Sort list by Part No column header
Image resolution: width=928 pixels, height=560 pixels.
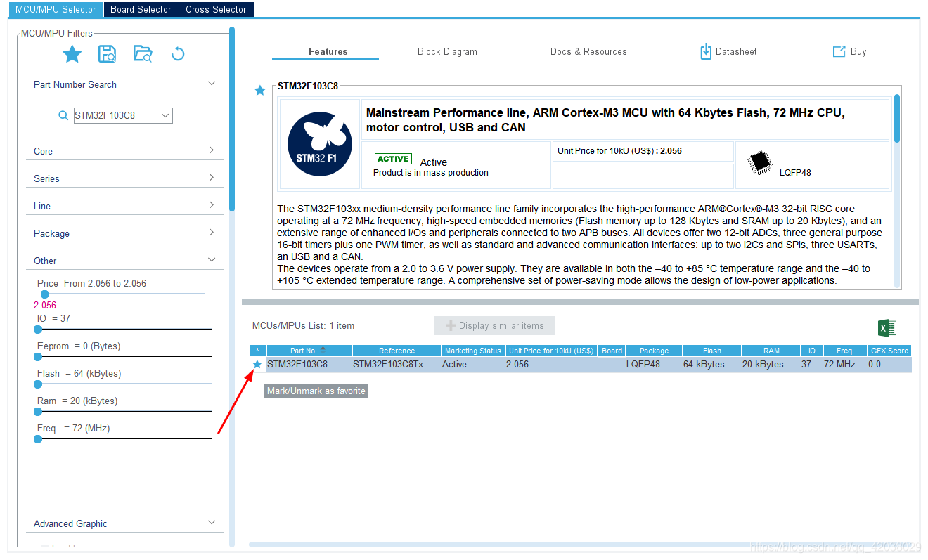pyautogui.click(x=309, y=351)
